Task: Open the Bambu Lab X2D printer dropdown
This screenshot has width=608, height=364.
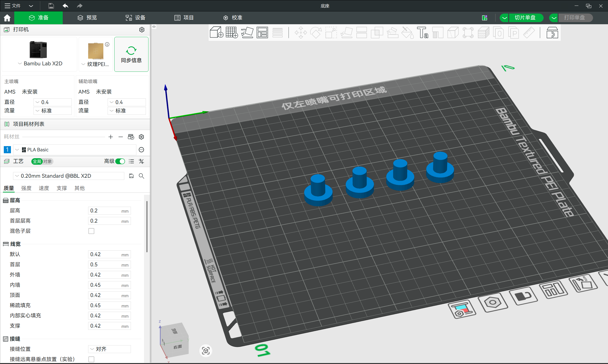Action: click(x=40, y=63)
